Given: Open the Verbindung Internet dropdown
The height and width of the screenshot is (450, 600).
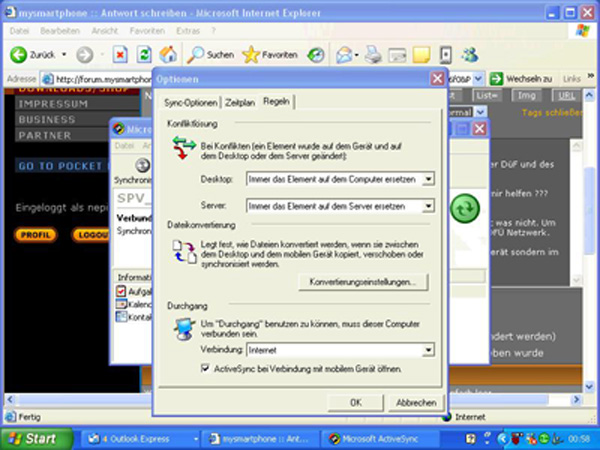Looking at the screenshot, I should 429,350.
